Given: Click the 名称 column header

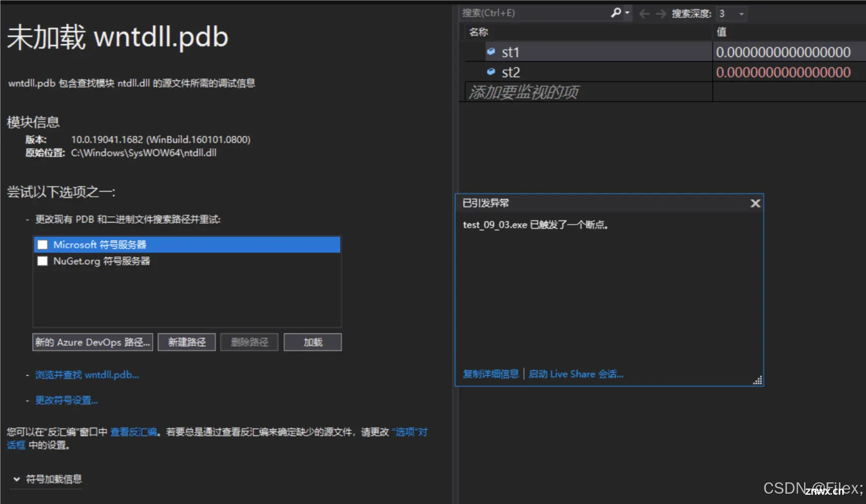Looking at the screenshot, I should [x=478, y=32].
